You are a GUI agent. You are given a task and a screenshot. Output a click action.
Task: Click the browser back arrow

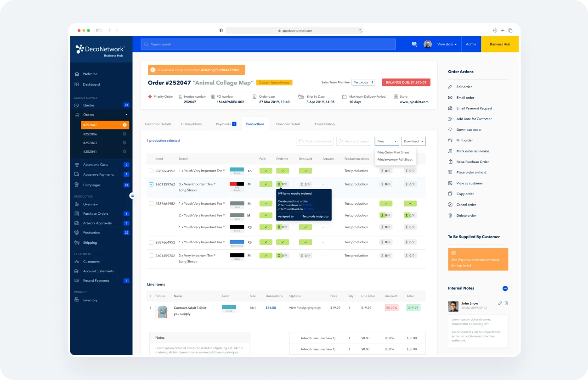coord(110,30)
